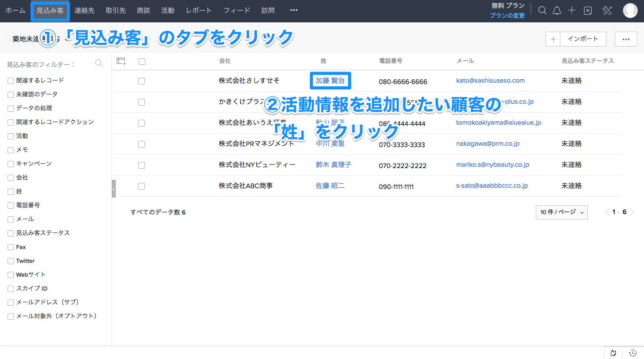The image size is (644, 359).
Task: Open the recent items clock icon
Action: click(633, 353)
